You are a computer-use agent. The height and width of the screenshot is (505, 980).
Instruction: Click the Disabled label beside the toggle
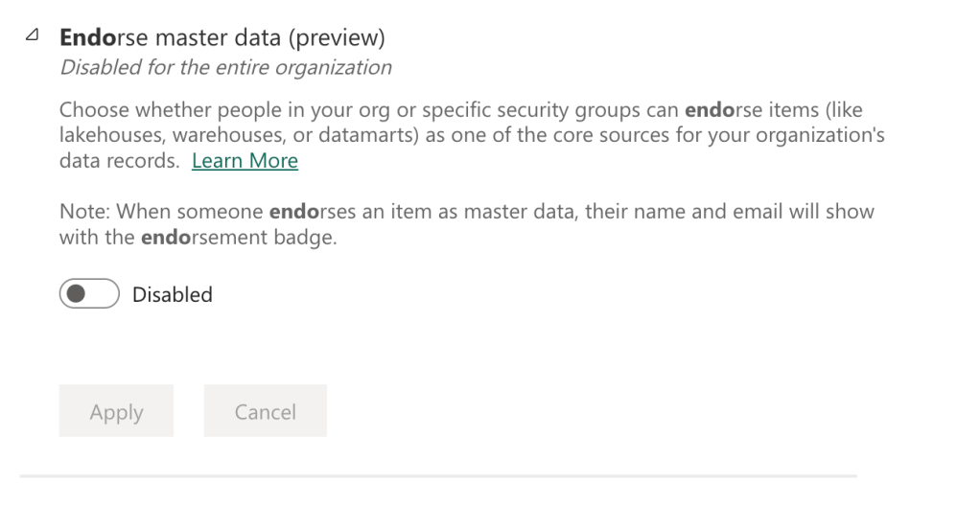tap(173, 295)
